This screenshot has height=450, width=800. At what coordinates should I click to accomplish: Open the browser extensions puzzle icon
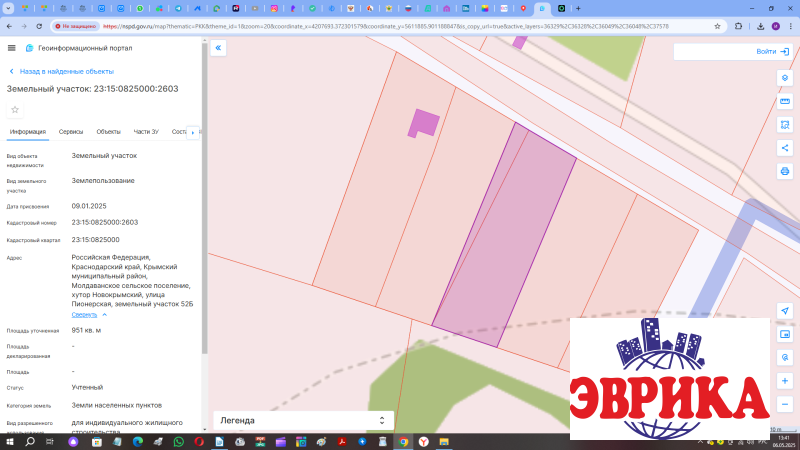738,26
